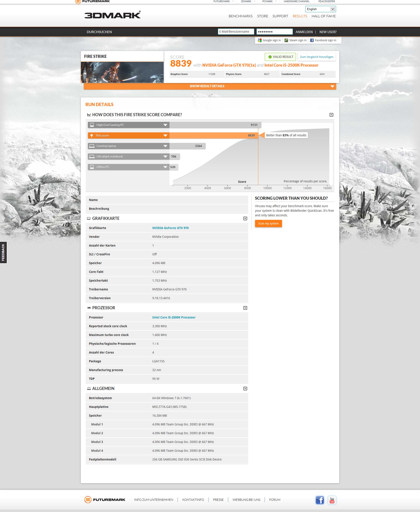The image size is (420, 512).
Task: Open the This score dropdown arrow
Action: pyautogui.click(x=165, y=136)
